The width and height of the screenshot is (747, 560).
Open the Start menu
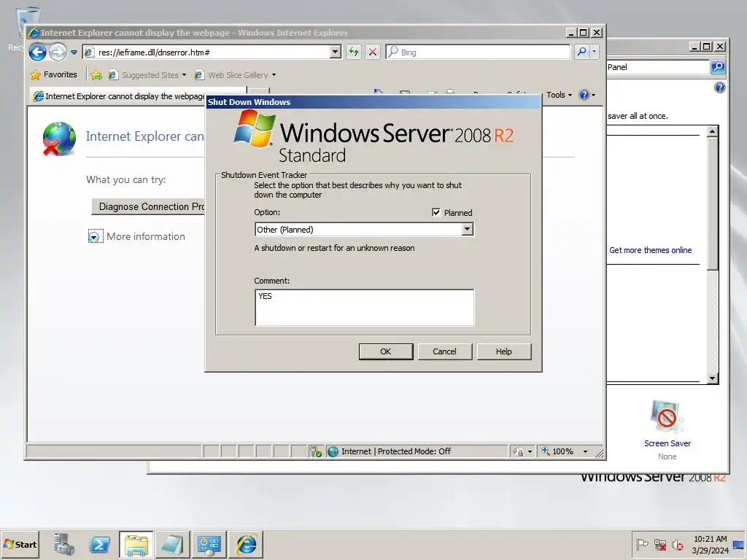(20, 544)
